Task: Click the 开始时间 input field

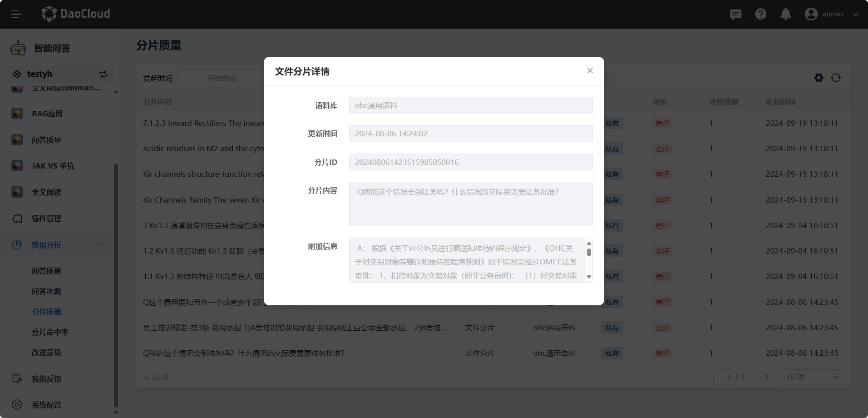Action: pos(221,78)
